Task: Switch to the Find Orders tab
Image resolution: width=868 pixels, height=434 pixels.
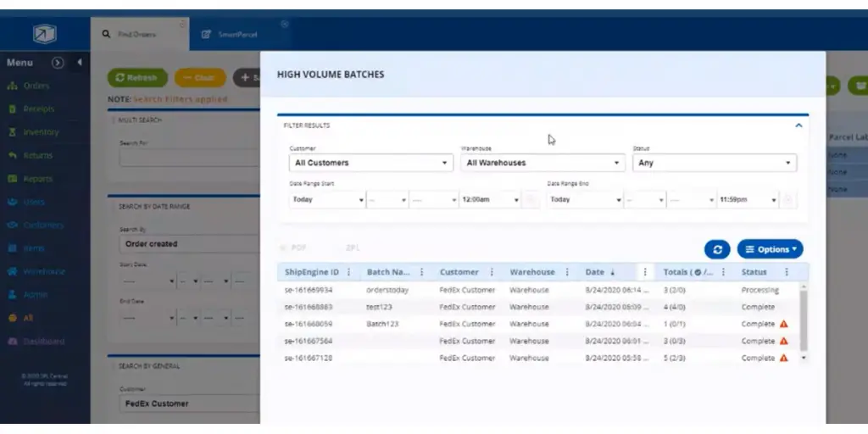Action: (x=140, y=34)
